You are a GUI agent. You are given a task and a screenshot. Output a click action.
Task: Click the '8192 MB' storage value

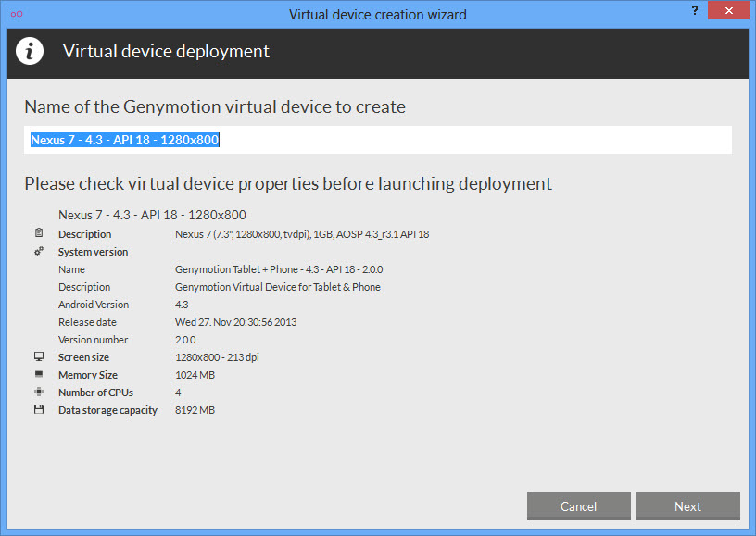[x=195, y=410]
